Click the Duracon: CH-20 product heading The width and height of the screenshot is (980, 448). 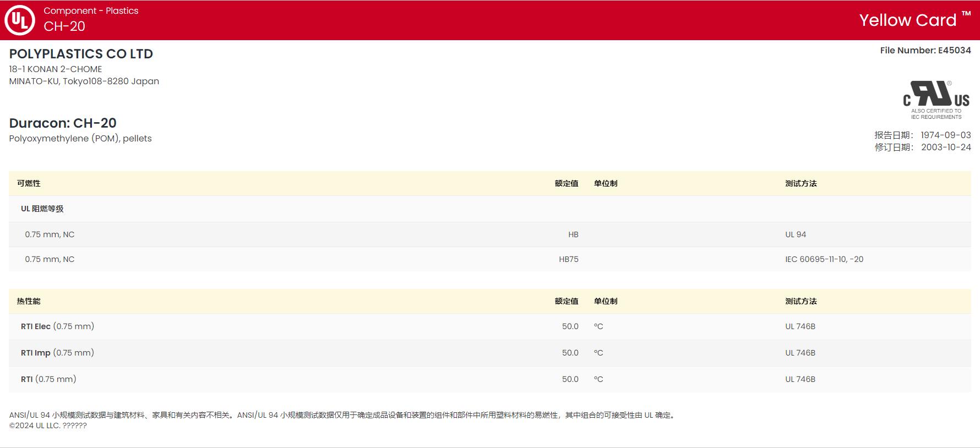63,123
